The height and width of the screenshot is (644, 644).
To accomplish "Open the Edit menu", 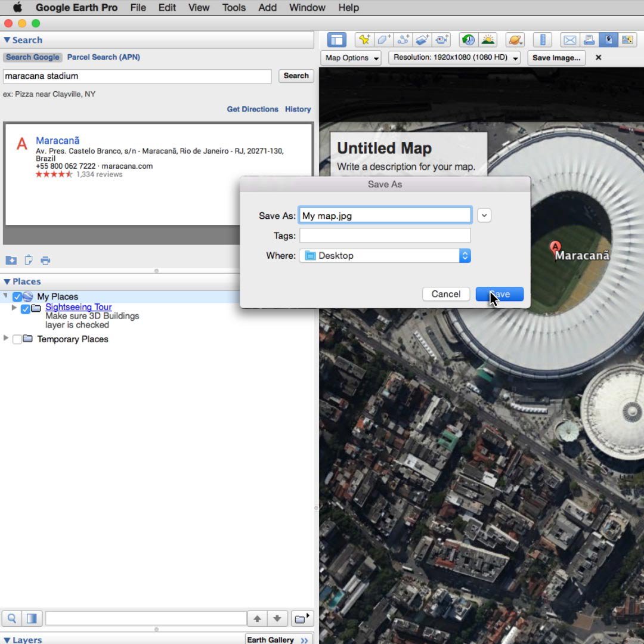I will click(167, 7).
